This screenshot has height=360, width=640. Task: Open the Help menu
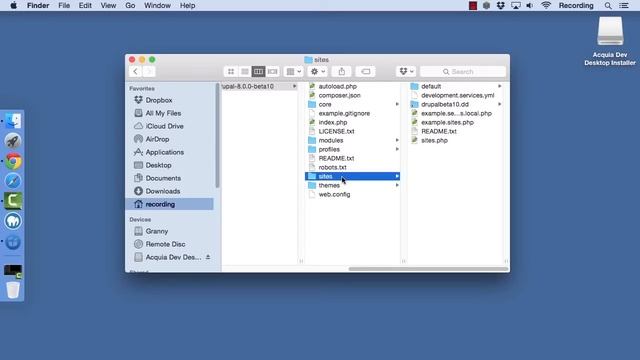coord(187,6)
